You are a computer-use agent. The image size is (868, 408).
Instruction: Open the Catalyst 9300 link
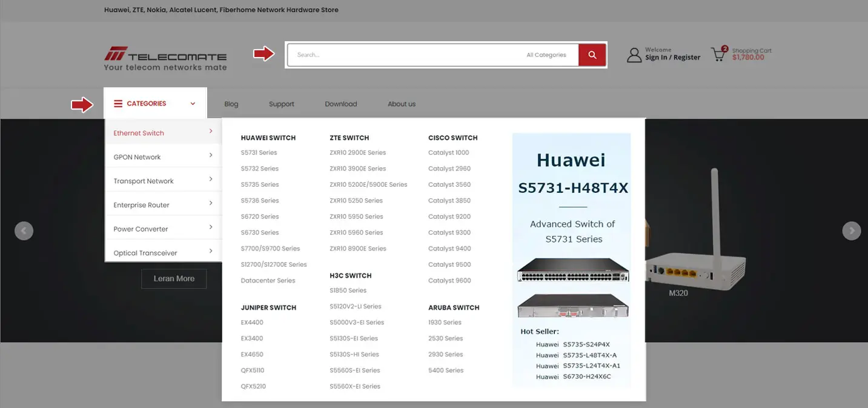[x=449, y=233]
